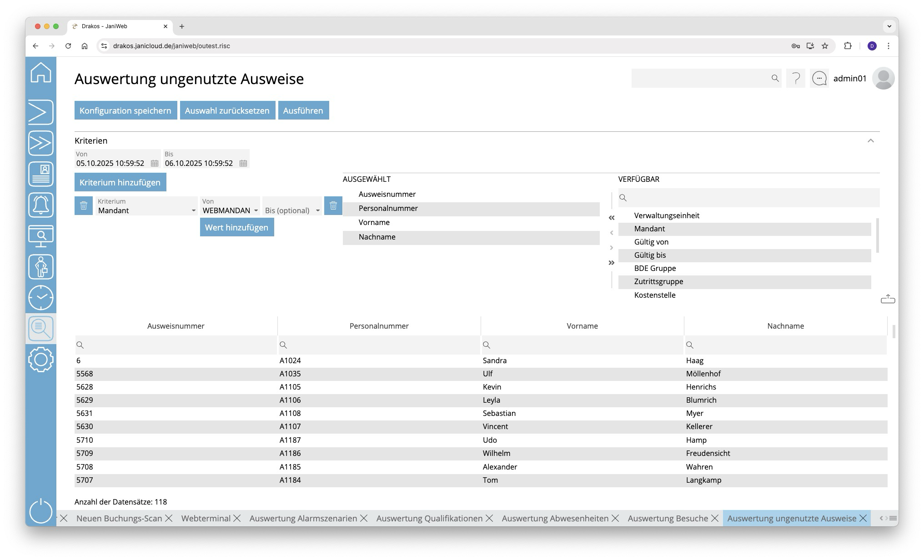The width and height of the screenshot is (924, 560).
Task: Click the Vorname column filter field
Action: pos(587,345)
